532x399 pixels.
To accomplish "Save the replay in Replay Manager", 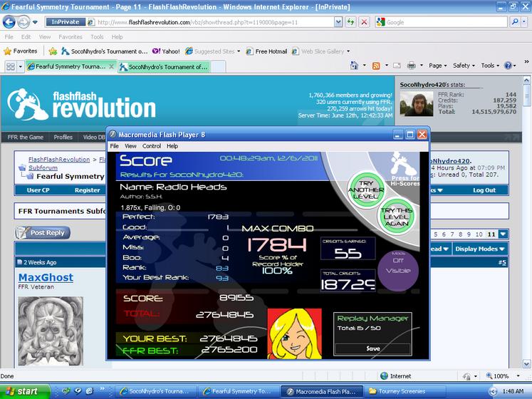I will 373,348.
